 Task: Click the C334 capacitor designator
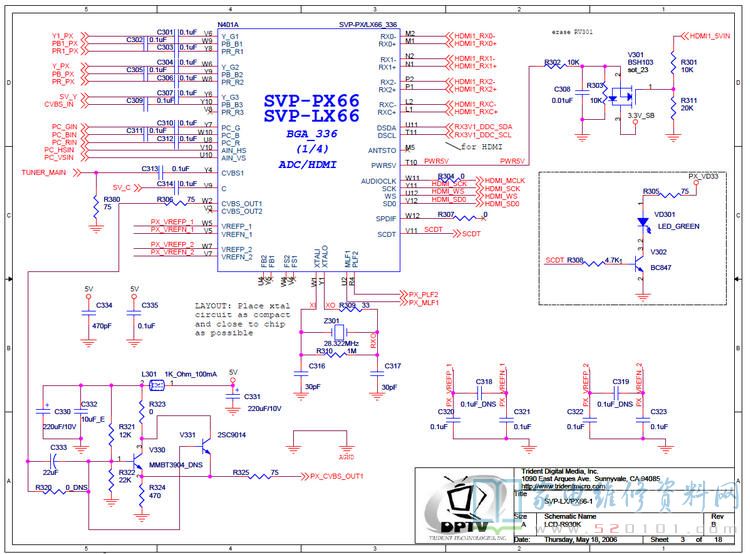(x=104, y=305)
